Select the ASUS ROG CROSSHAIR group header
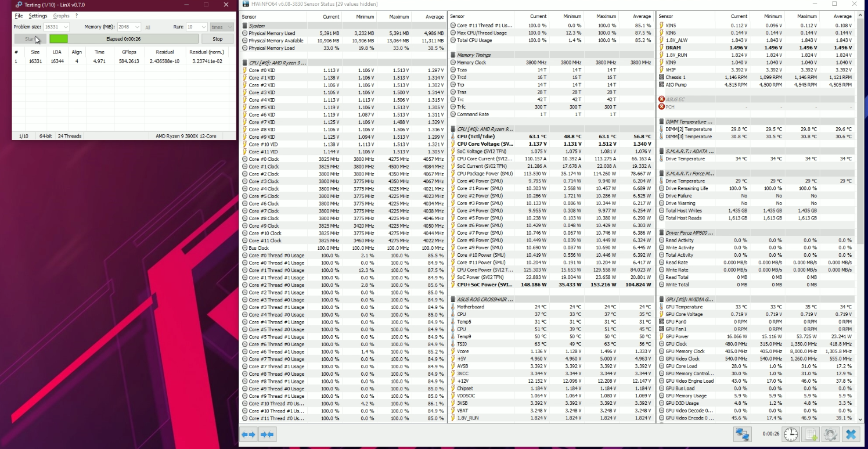Screen dimensions: 868x449 (x=552, y=300)
